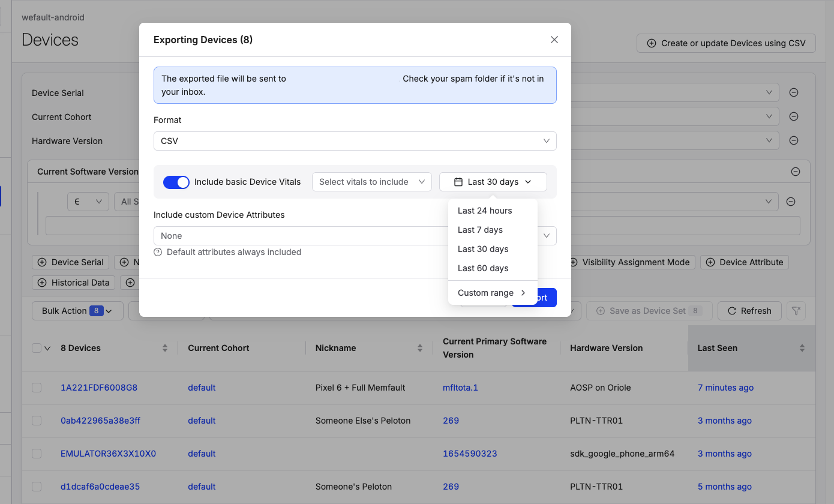
Task: Open the Format CSV dropdown
Action: (355, 141)
